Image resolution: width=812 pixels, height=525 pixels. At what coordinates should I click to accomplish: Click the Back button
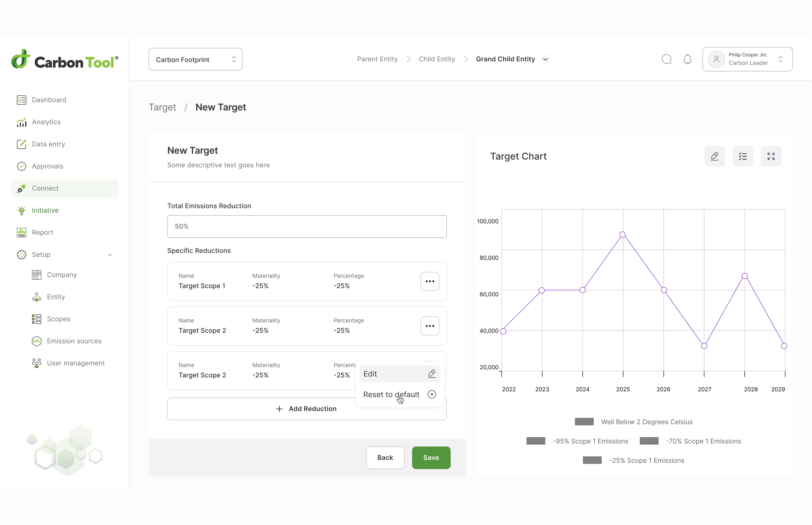click(x=385, y=458)
